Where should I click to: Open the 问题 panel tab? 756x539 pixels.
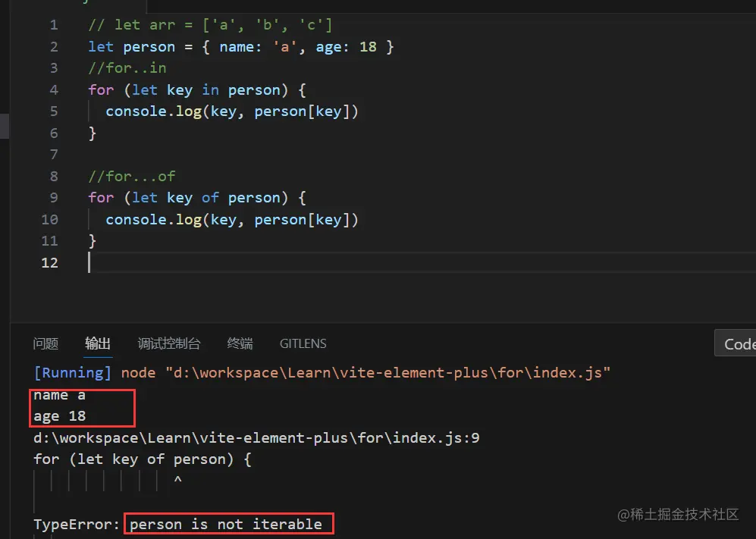click(x=45, y=343)
